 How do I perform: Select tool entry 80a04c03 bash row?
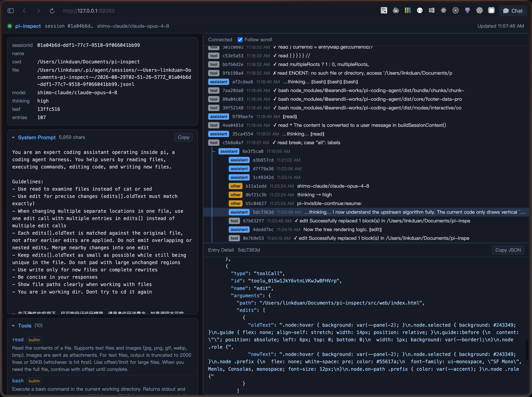coord(366,99)
